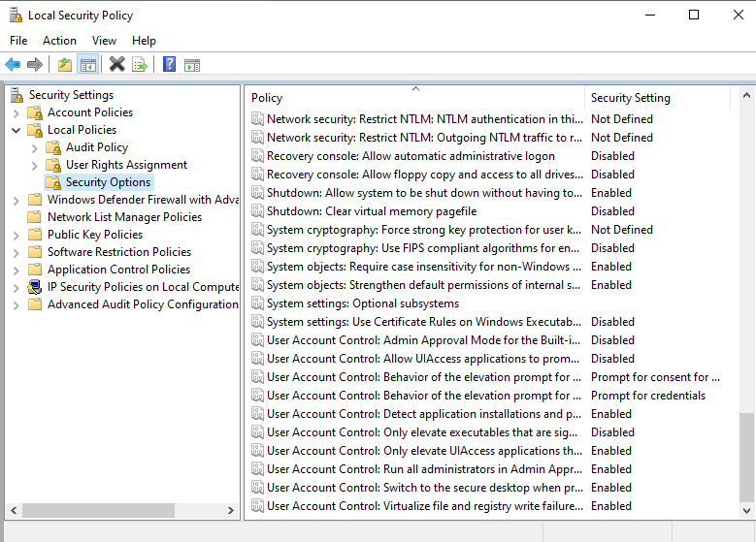Click the Forward arrow toolbar icon
The width and height of the screenshot is (756, 542).
click(x=35, y=64)
